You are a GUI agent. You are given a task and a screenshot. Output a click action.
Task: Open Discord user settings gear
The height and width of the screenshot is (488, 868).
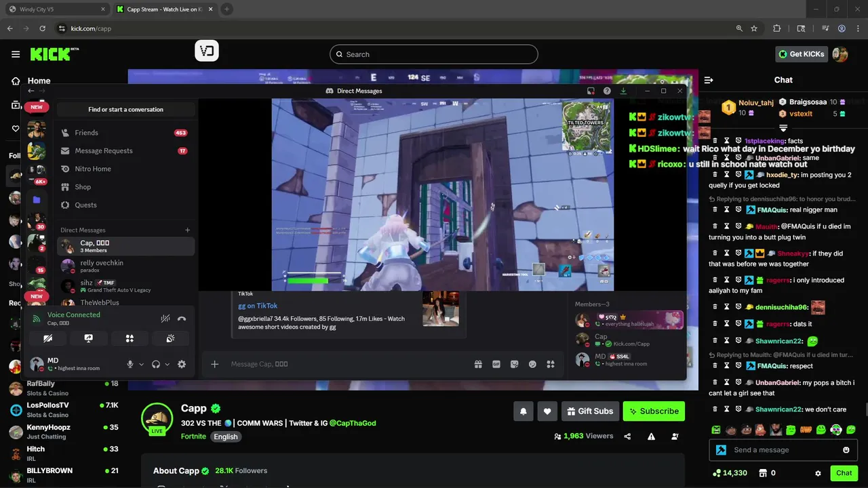(182, 364)
